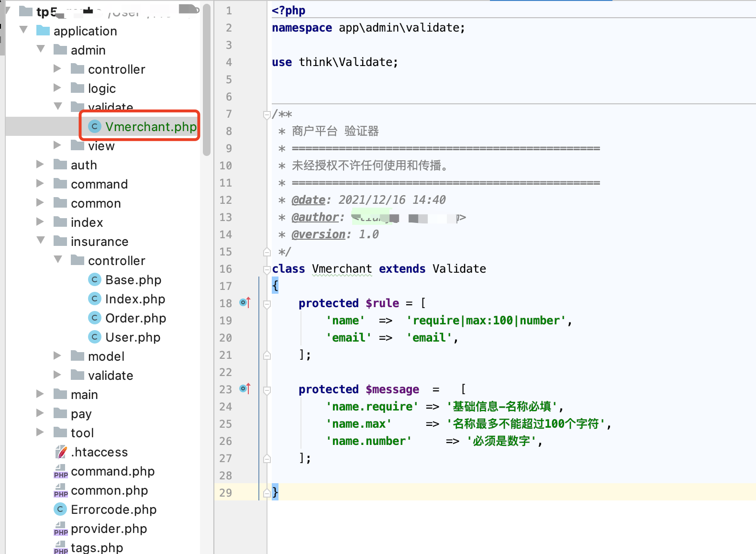
Task: Click override gutter icon on $rule line
Action: click(245, 302)
